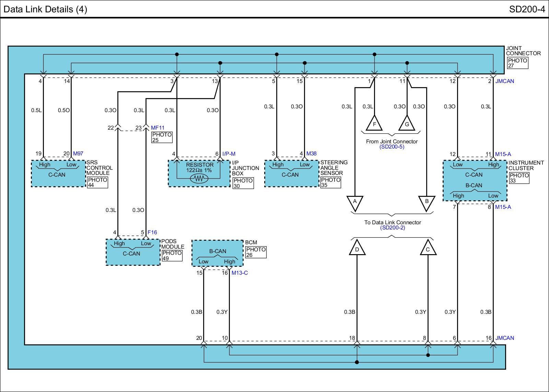Screen dimensions: 549x392
Task: Open PHOTO 26 next to BCM
Action: (256, 252)
